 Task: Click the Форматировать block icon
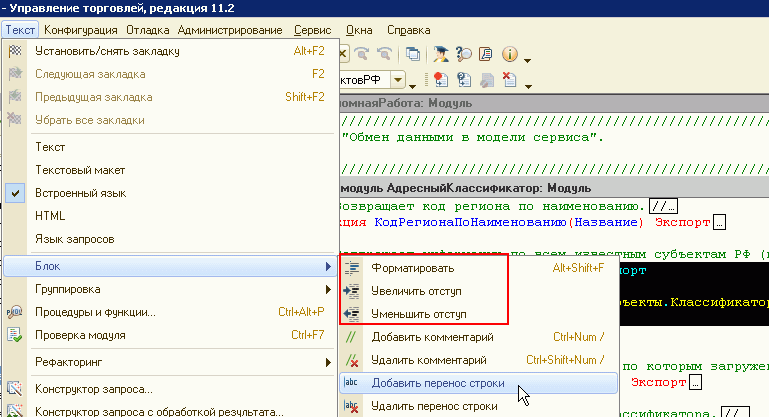[352, 268]
